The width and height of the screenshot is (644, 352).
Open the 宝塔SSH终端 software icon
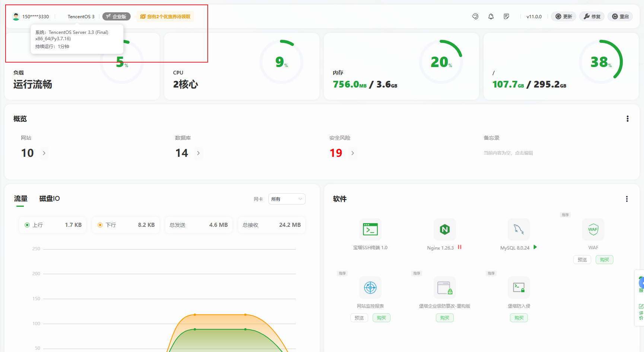coord(370,229)
